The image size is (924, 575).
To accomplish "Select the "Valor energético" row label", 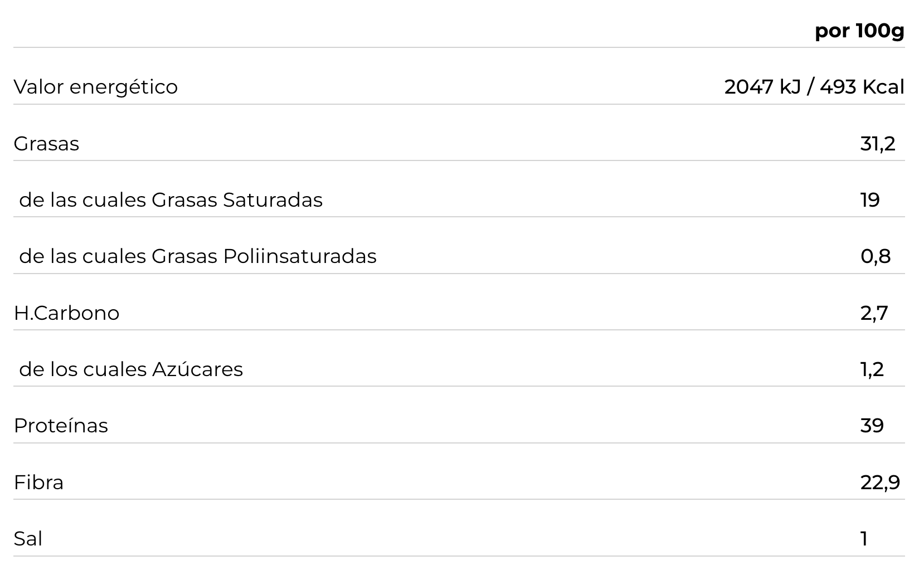I will tap(95, 87).
